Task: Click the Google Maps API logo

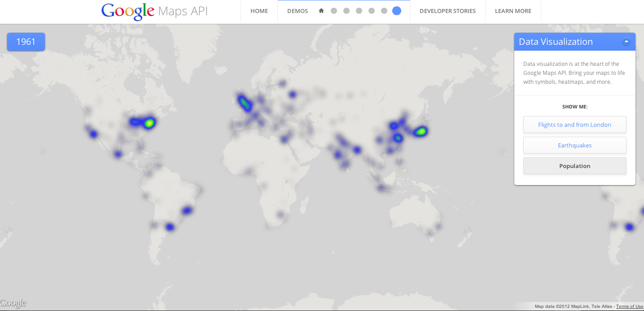Action: 154,11
